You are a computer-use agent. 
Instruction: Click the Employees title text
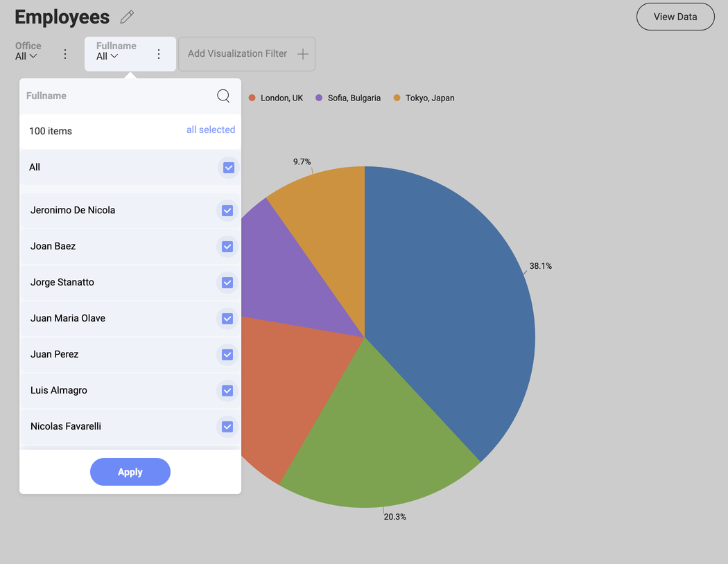62,17
